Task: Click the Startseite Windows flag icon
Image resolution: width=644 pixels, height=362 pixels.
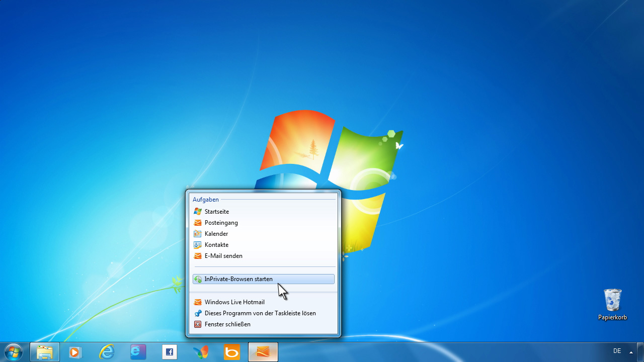Action: point(198,212)
